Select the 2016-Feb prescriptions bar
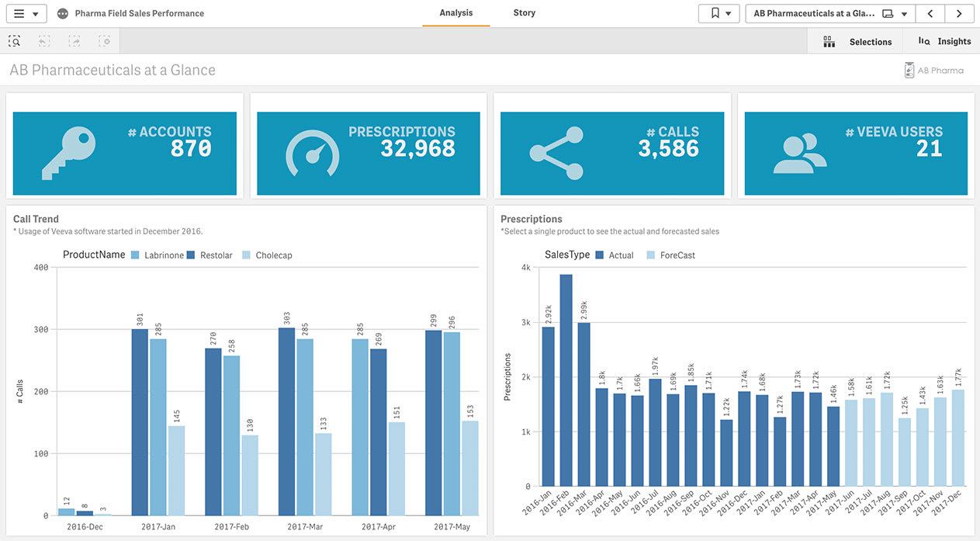This screenshot has width=980, height=541. [566, 381]
